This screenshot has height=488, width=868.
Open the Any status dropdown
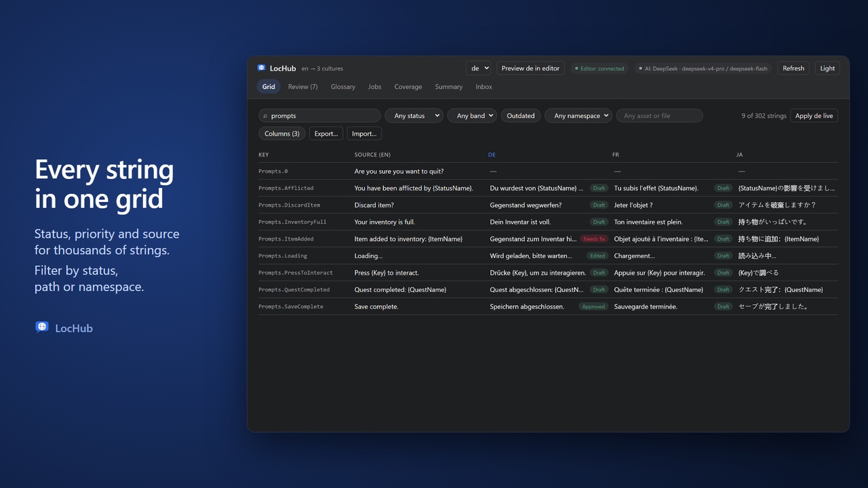414,116
